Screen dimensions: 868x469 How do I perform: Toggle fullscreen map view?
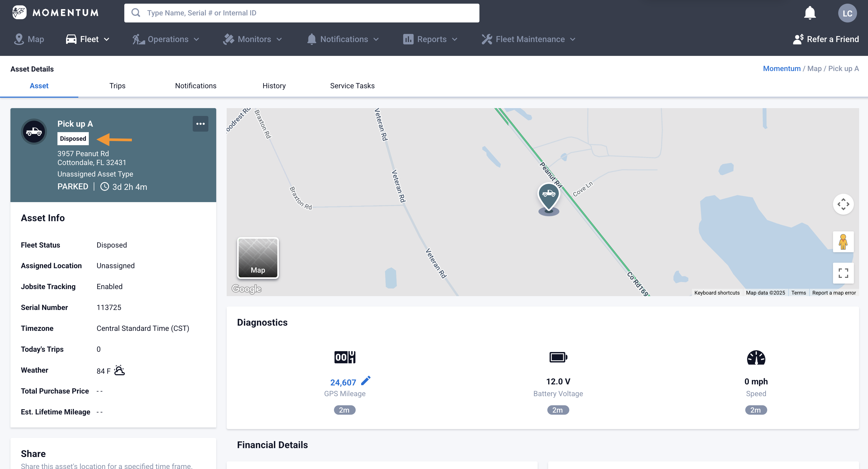click(843, 273)
